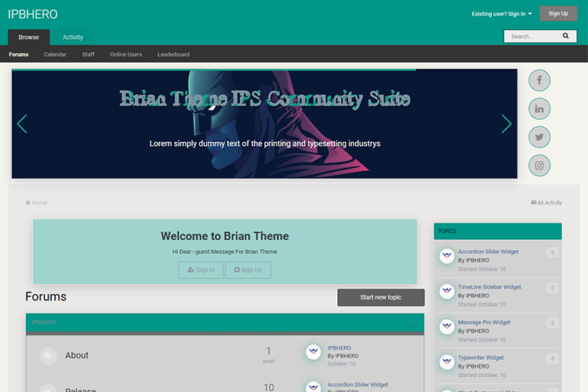Image resolution: width=588 pixels, height=392 pixels.
Task: Click the IPBHERO category header title
Action: (x=44, y=322)
